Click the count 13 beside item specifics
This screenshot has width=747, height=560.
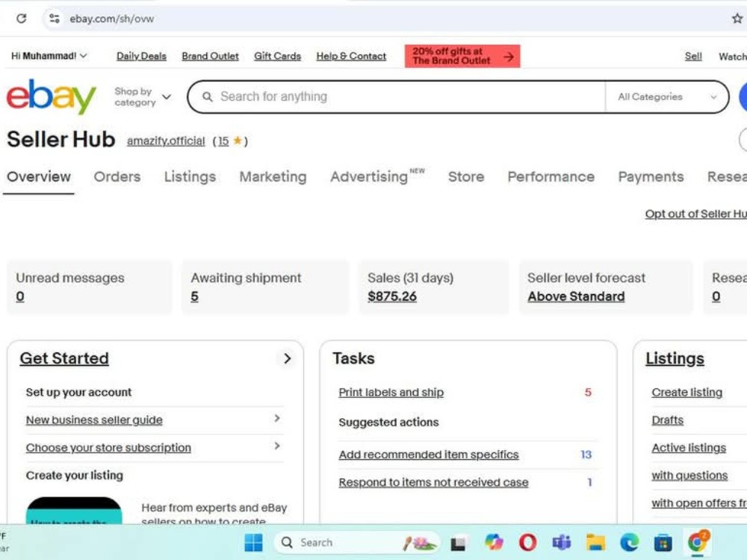pyautogui.click(x=586, y=455)
